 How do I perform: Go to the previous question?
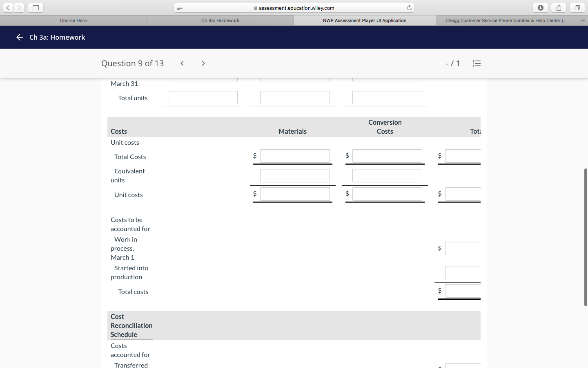click(182, 63)
